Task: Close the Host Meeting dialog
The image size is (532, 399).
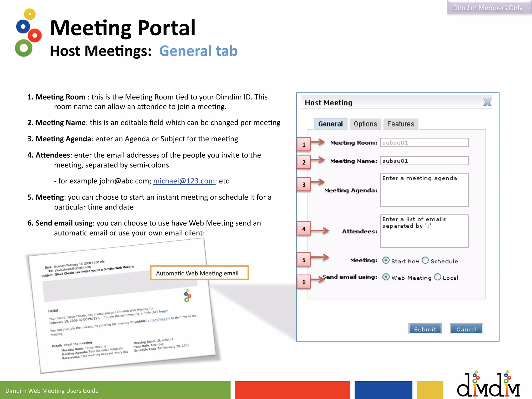Action: tap(487, 102)
